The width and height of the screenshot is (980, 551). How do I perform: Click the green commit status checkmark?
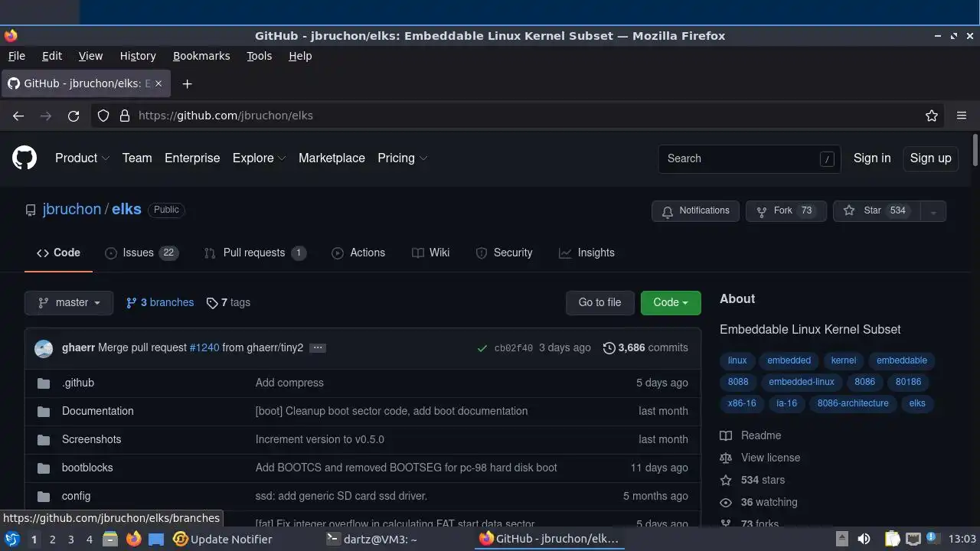point(482,348)
